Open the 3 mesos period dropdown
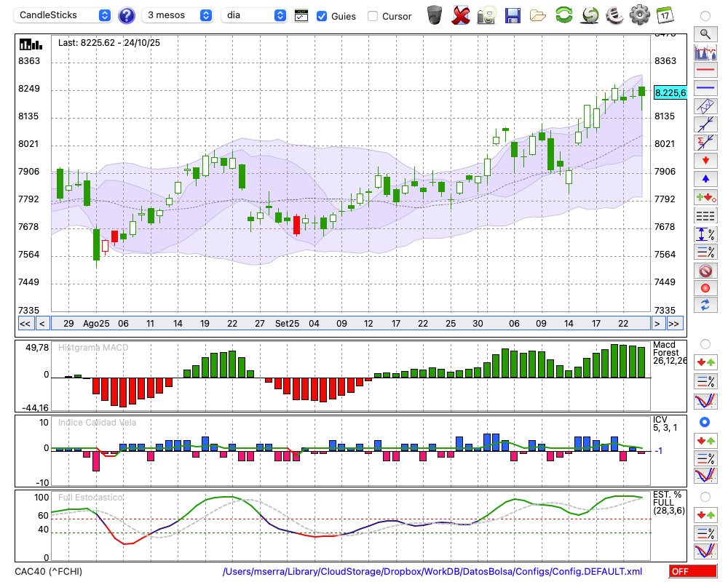This screenshot has height=582, width=728. pyautogui.click(x=178, y=15)
